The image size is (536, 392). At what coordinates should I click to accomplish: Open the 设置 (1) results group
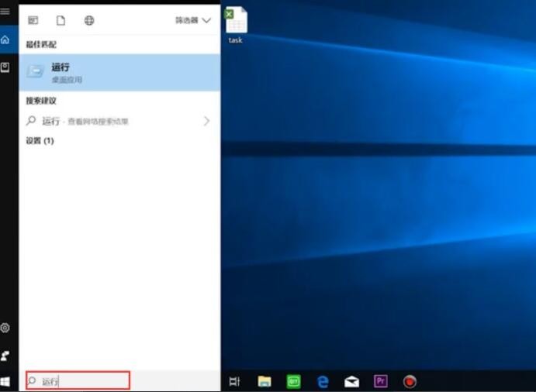click(x=40, y=141)
